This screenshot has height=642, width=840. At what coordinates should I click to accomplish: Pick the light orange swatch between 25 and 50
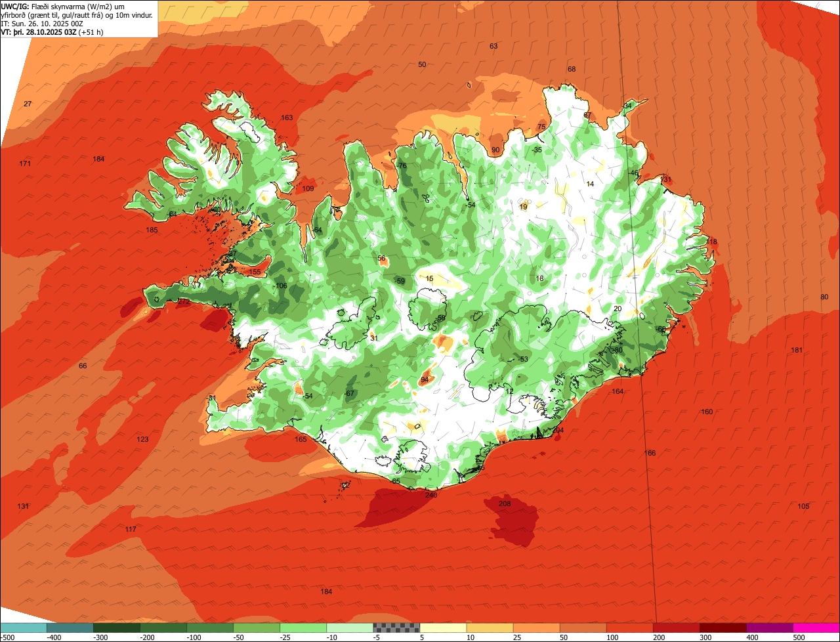point(537,628)
